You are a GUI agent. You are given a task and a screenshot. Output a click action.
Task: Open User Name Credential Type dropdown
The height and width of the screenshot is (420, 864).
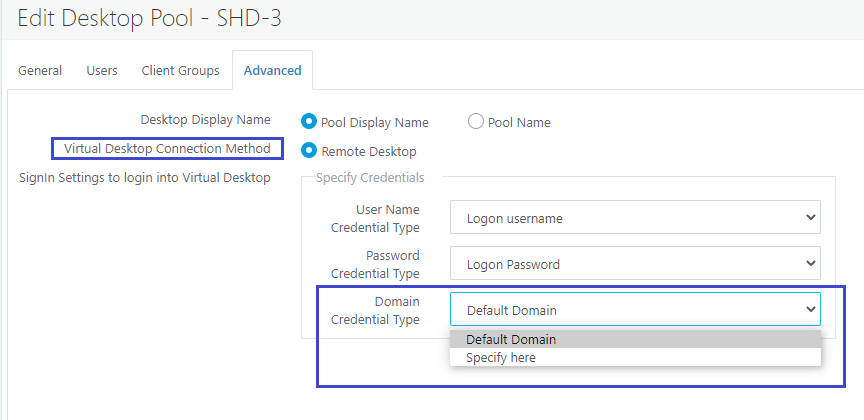point(635,218)
